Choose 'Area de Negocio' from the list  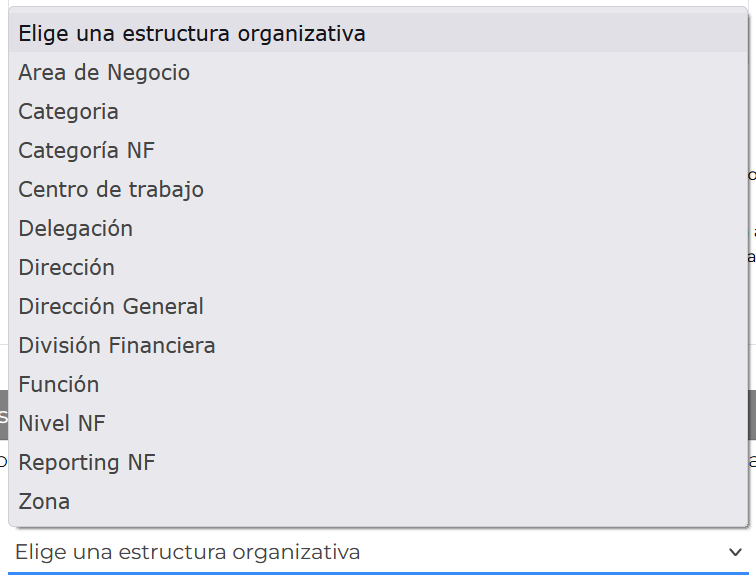tap(378, 72)
